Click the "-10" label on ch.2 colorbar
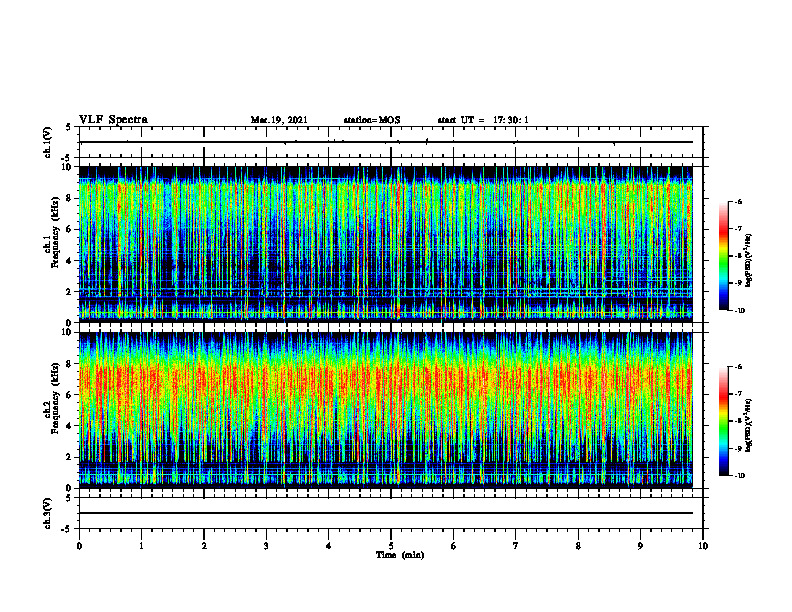This screenshot has height=612, width=792. click(x=739, y=476)
